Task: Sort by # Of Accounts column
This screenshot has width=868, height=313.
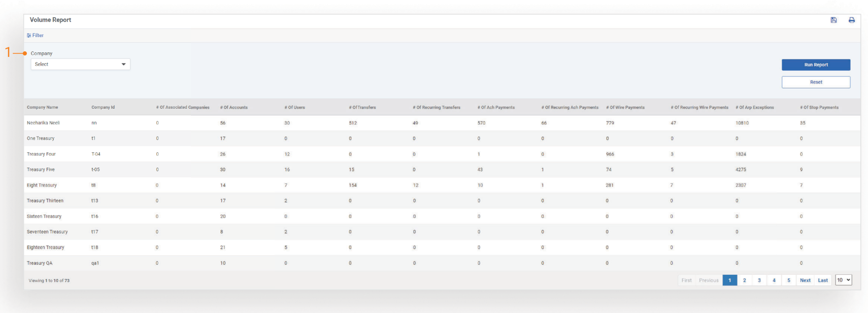Action: (x=234, y=108)
